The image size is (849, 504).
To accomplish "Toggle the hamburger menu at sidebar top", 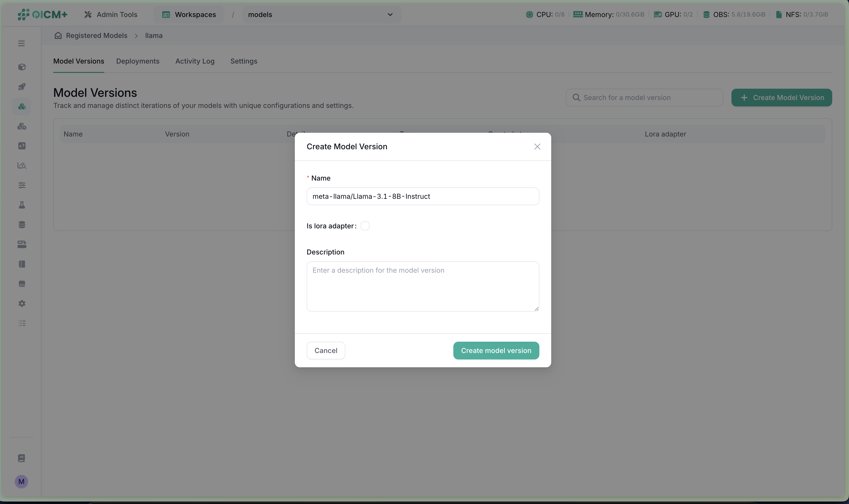I will [21, 43].
